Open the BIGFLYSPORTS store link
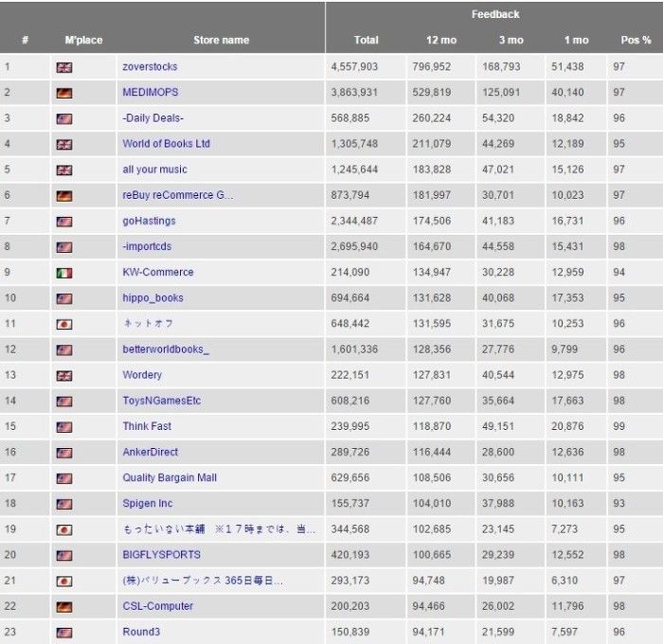This screenshot has height=644, width=663. click(162, 555)
